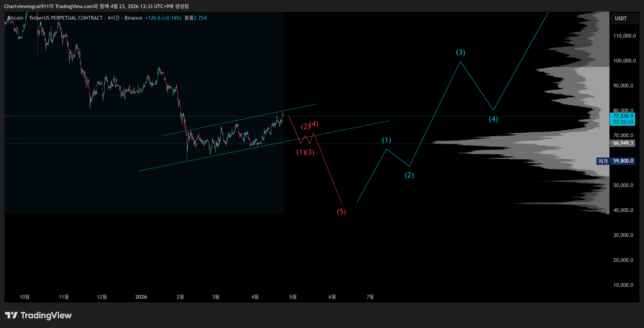Click the 100,000.0 price axis label

(x=624, y=61)
